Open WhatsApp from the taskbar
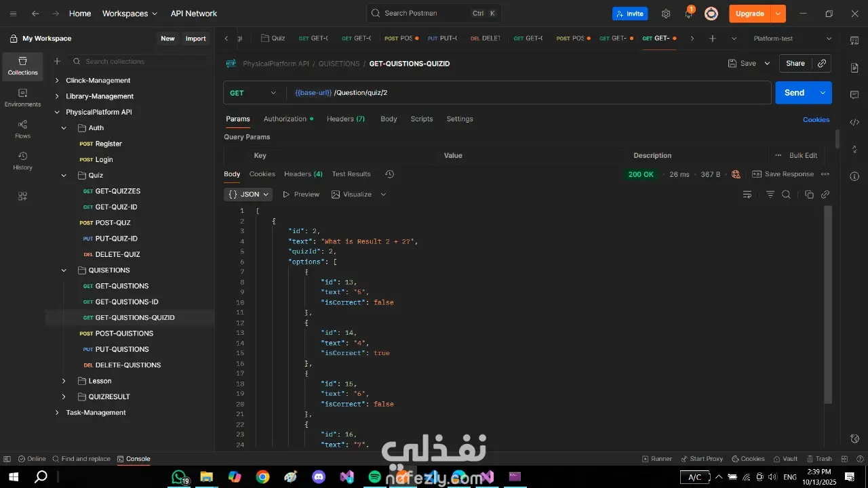This screenshot has height=488, width=868. tap(178, 477)
